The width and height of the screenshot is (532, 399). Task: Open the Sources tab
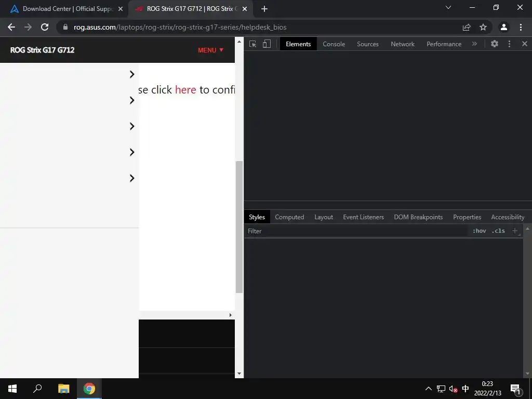tap(368, 44)
